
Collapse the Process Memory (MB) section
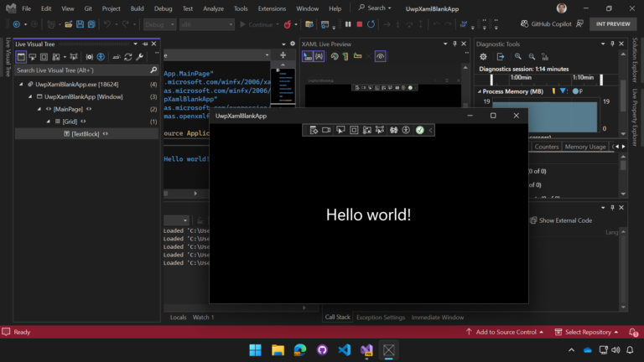[x=481, y=90]
